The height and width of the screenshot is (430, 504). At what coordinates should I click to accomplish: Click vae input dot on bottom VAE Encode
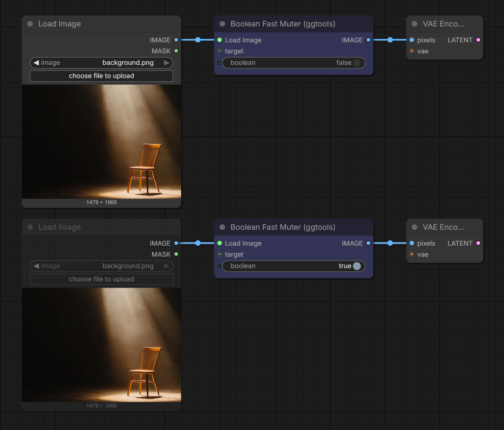(412, 254)
